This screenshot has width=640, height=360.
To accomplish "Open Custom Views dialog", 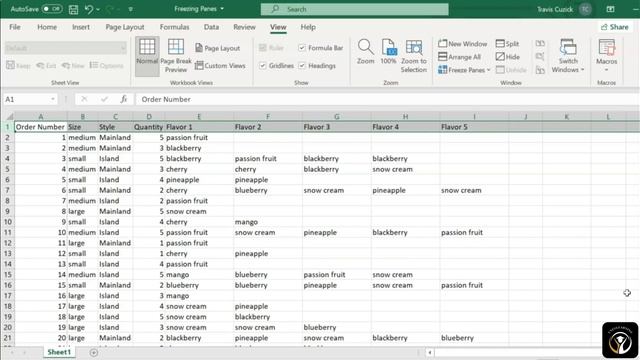I will click(x=220, y=65).
